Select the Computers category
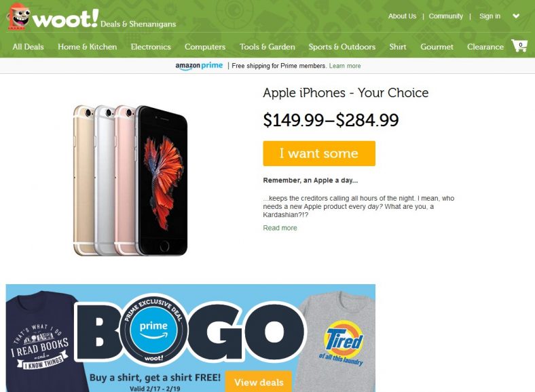Viewport: 535px width, 392px height. [x=205, y=47]
